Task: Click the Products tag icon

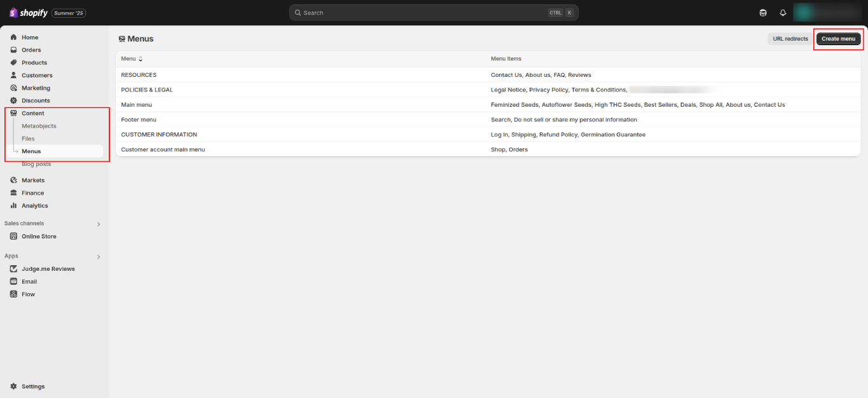Action: [x=13, y=63]
